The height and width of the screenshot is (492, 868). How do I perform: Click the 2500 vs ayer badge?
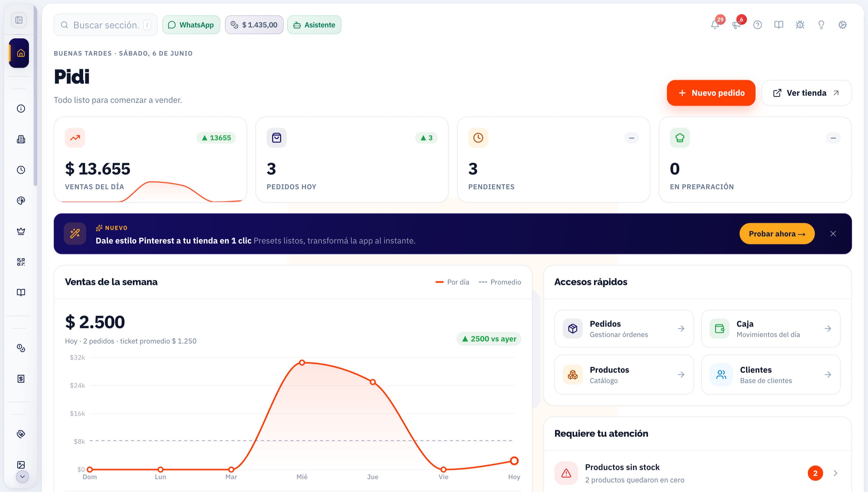(489, 339)
